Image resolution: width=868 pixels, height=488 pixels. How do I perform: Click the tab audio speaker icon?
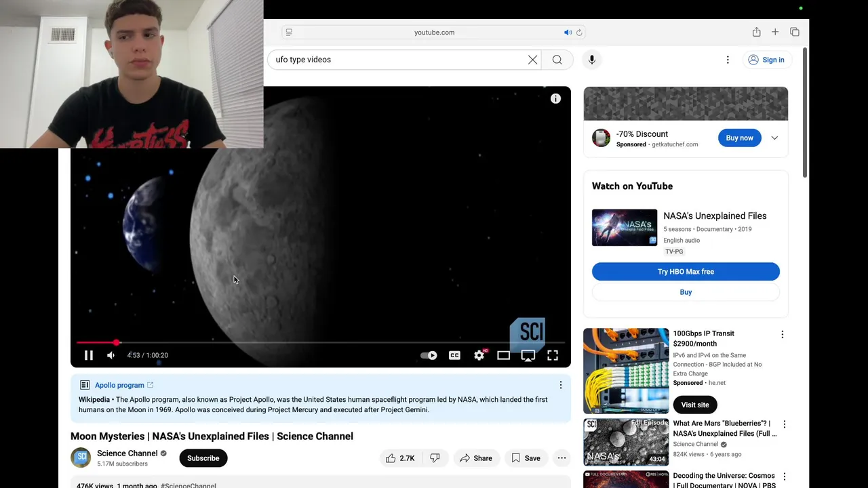(x=568, y=33)
